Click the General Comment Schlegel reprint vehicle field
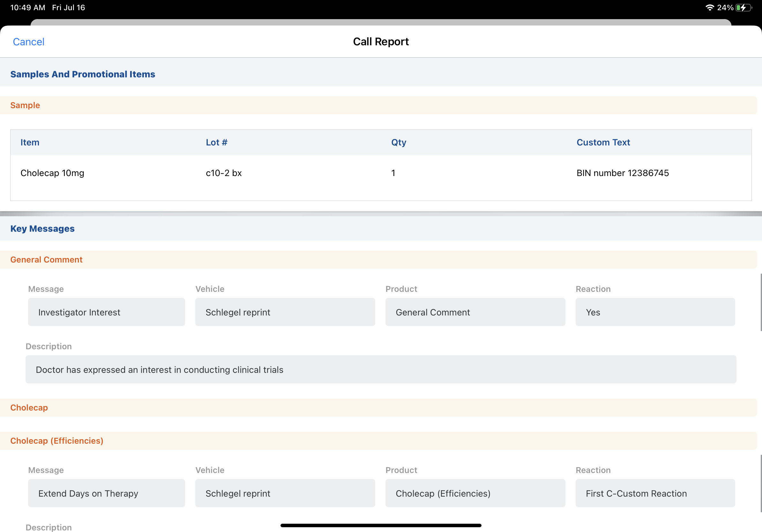The width and height of the screenshot is (762, 532). (285, 312)
